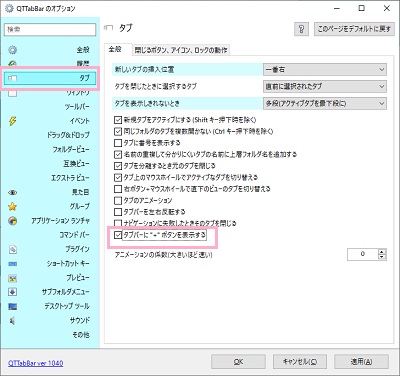Enable タブバーを左右反転する checkbox

click(x=118, y=212)
